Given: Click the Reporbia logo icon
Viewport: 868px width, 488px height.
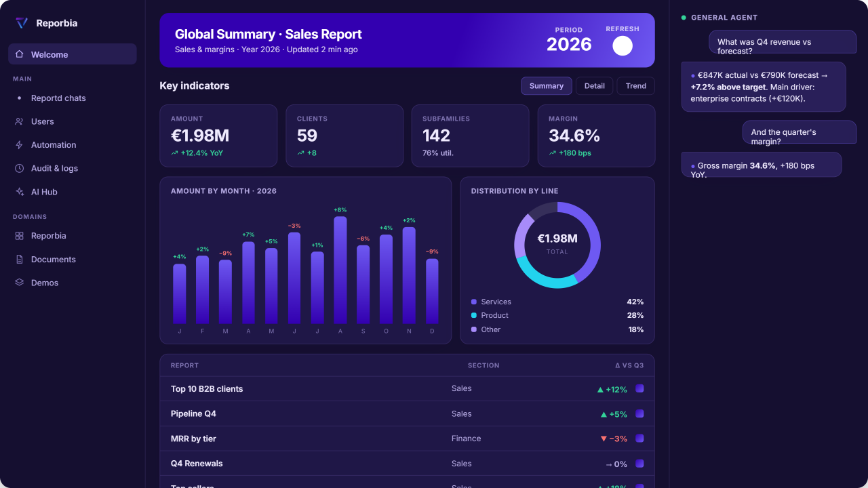Looking at the screenshot, I should click(22, 23).
